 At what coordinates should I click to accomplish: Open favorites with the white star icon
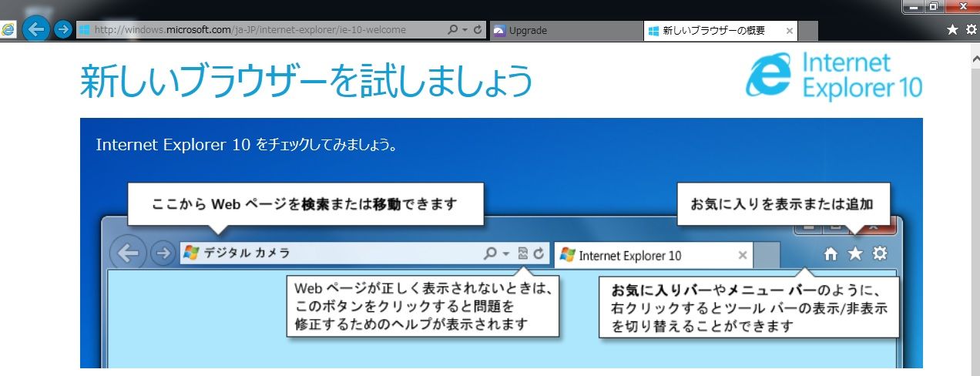coord(952,30)
